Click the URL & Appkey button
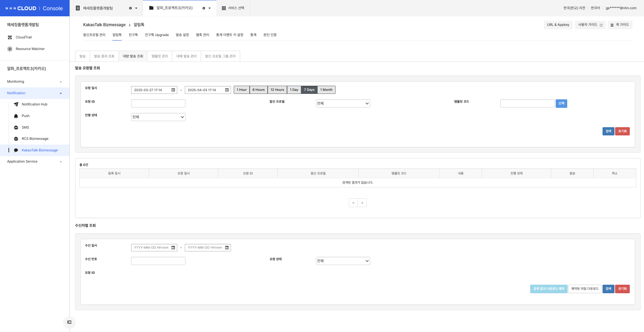The width and height of the screenshot is (644, 332). tap(558, 25)
